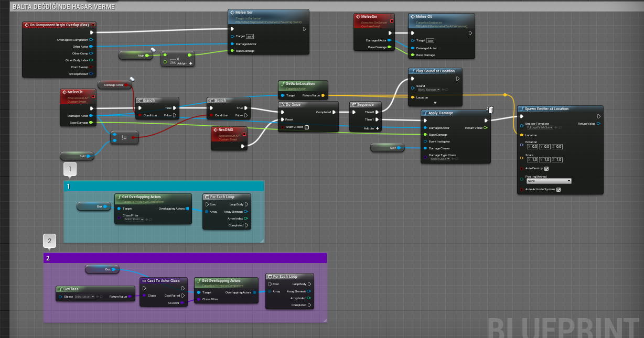Click the Return Value pin on GetActorLocation
This screenshot has width=644, height=338.
point(323,95)
